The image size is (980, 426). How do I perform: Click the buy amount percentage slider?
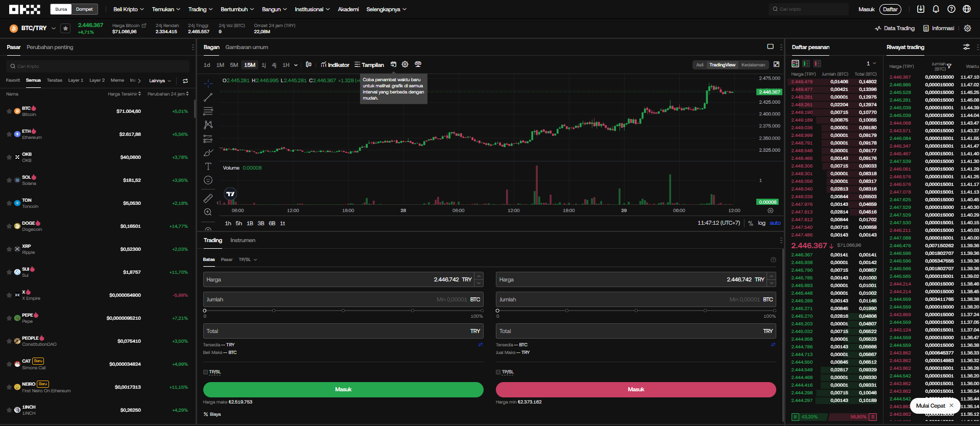pyautogui.click(x=343, y=311)
